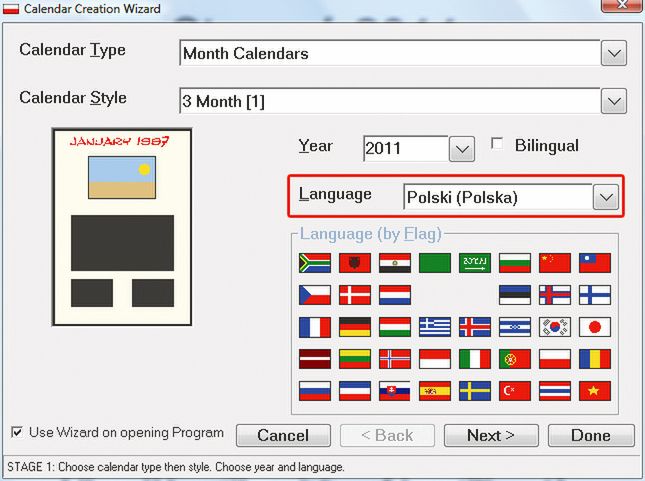The width and height of the screenshot is (645, 481).
Task: Untick Use Wizard on opening Program
Action: coord(17,432)
